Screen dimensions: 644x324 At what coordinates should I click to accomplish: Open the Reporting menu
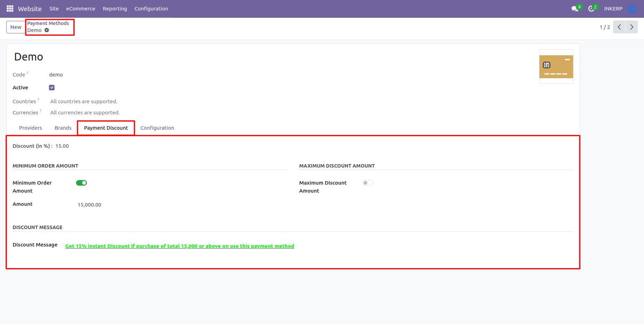pos(115,9)
